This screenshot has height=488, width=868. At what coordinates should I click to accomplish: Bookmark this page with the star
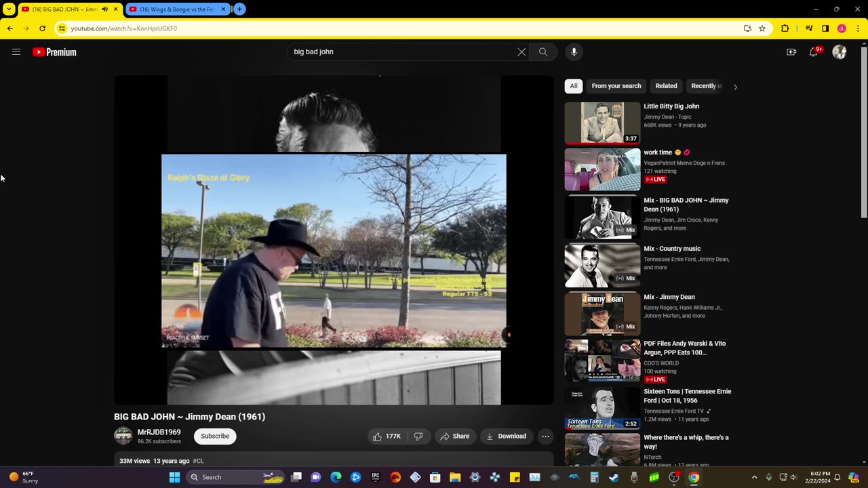tap(762, 28)
